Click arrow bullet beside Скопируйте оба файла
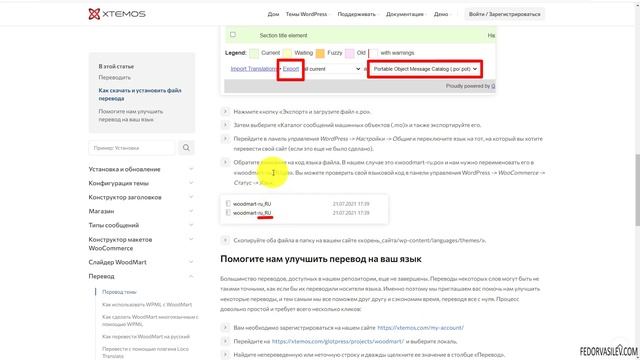 pyautogui.click(x=225, y=240)
